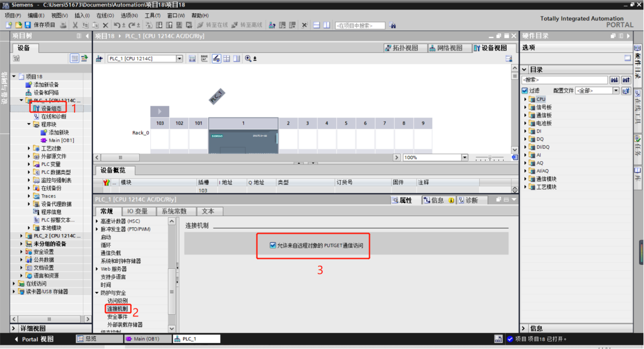The image size is (644, 349).
Task: Create a new project with toolbar icon
Action: 10,25
